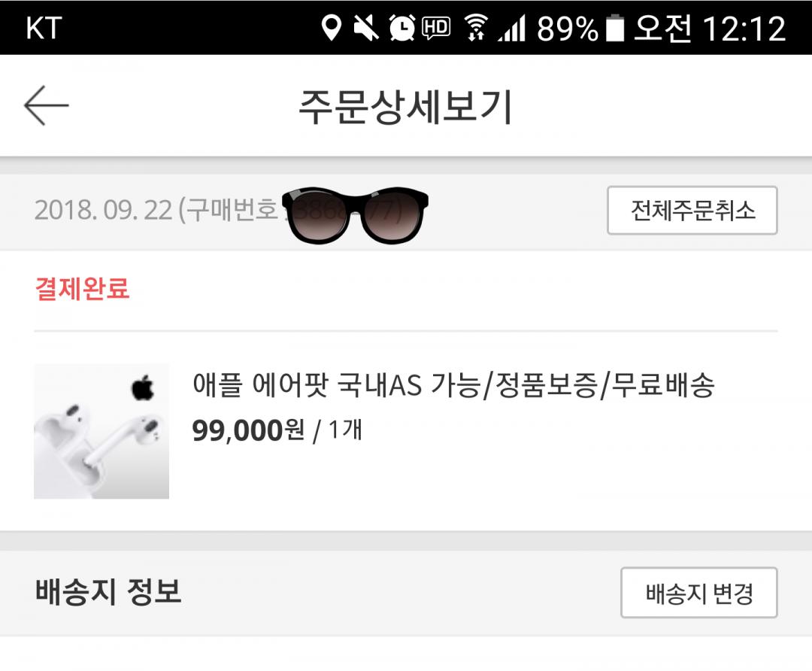The width and height of the screenshot is (812, 671).
Task: Tap the 주문상세보기 page title
Action: tap(406, 107)
